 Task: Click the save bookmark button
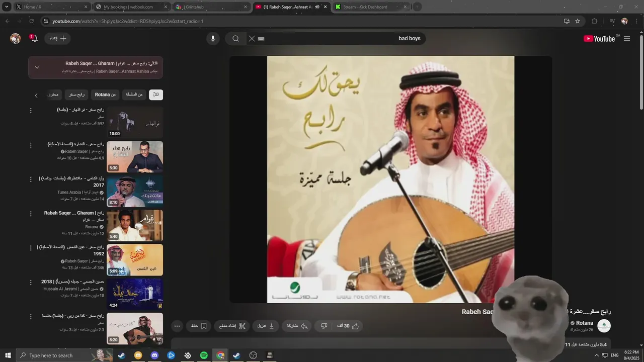point(199,326)
